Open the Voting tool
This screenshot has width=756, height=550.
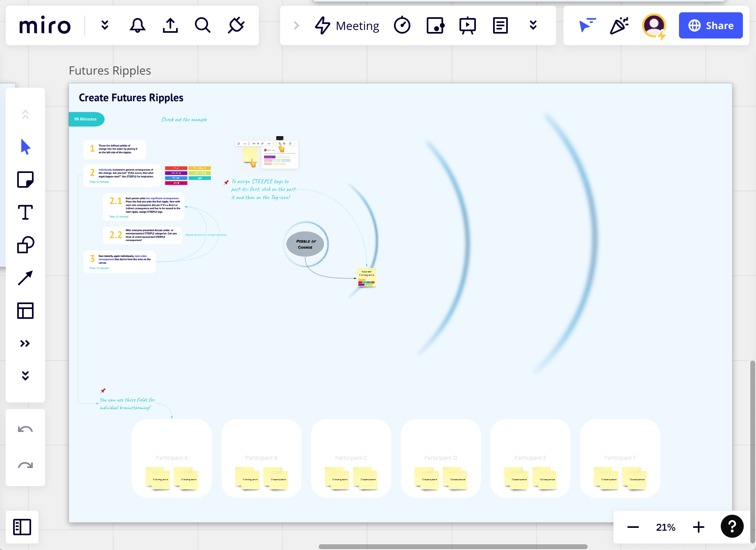[x=435, y=25]
